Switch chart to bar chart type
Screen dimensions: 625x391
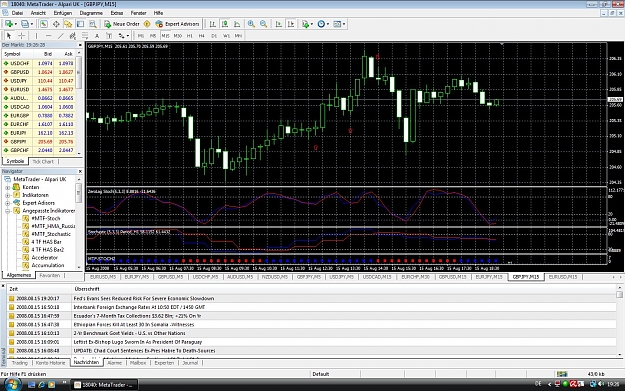(x=213, y=24)
